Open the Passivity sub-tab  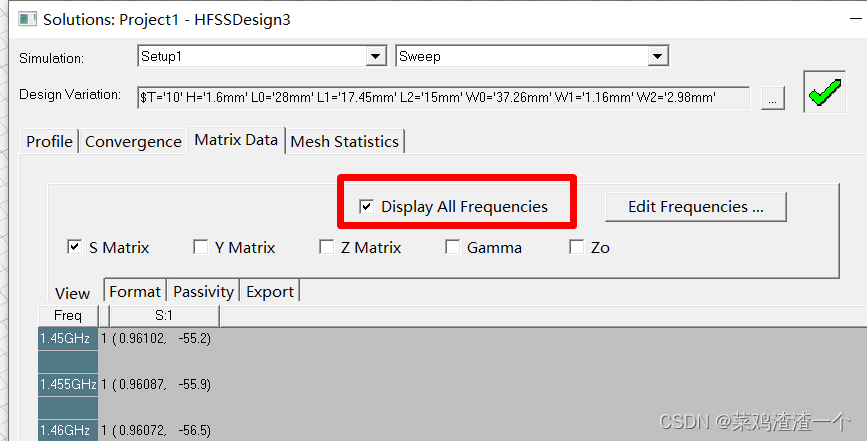203,292
